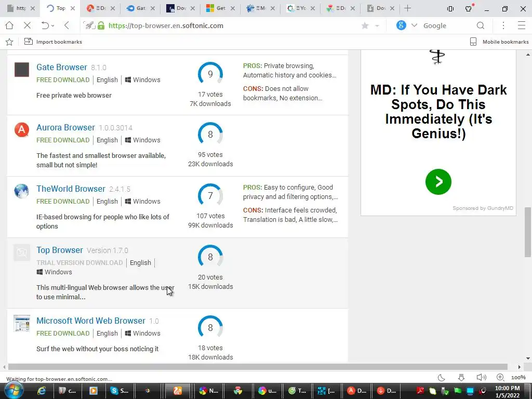Click the TheWorld Browser globe icon

(21, 191)
